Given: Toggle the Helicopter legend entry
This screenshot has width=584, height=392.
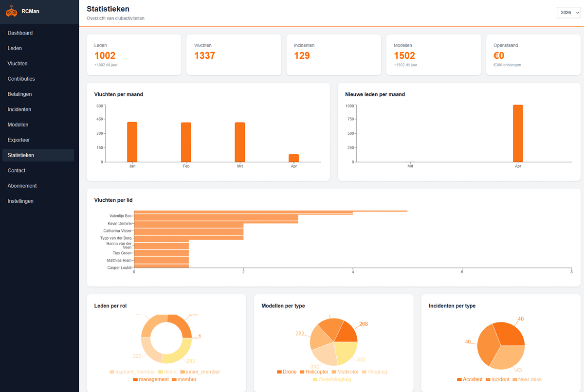Looking at the screenshot, I should coord(314,372).
